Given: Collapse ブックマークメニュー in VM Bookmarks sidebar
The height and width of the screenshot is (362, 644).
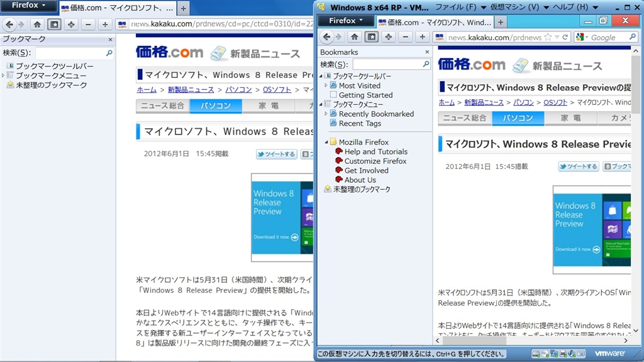Looking at the screenshot, I should tap(321, 104).
